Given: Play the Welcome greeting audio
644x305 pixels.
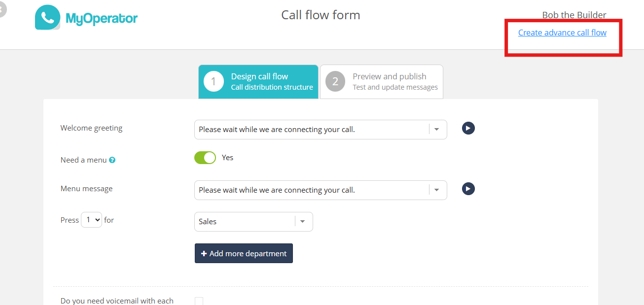Looking at the screenshot, I should point(468,128).
